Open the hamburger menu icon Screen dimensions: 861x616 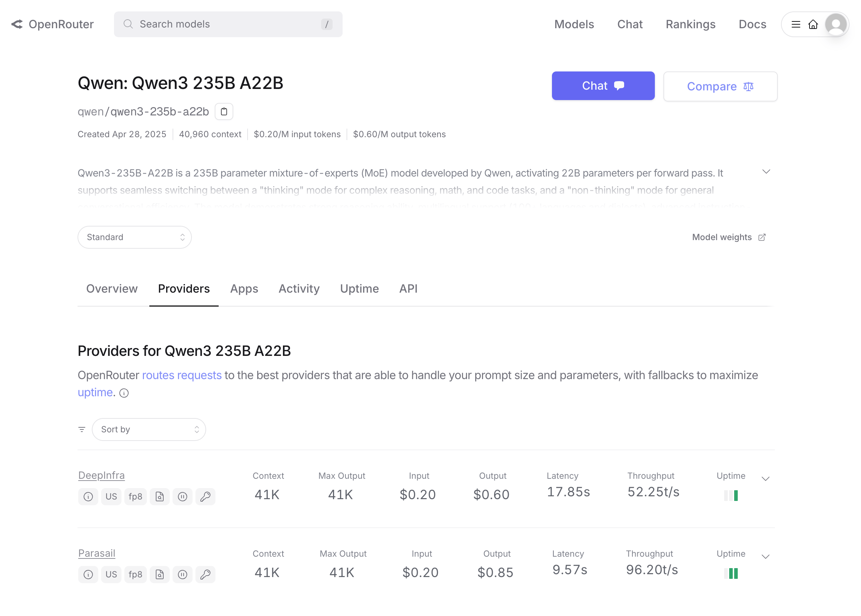(x=795, y=24)
